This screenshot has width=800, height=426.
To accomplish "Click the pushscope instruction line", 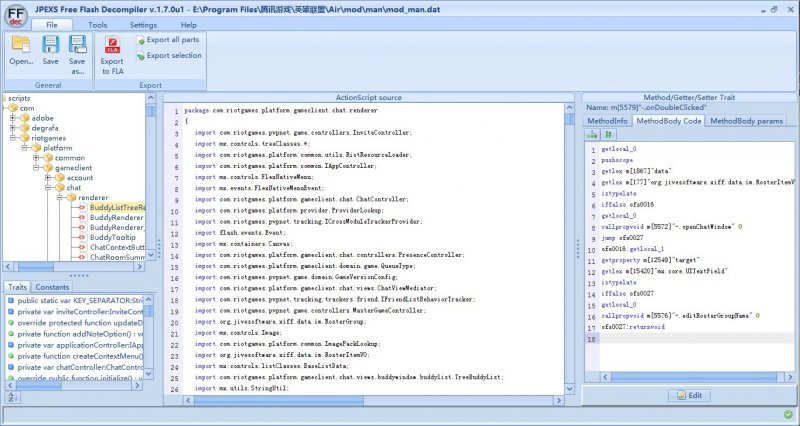I will 617,160.
